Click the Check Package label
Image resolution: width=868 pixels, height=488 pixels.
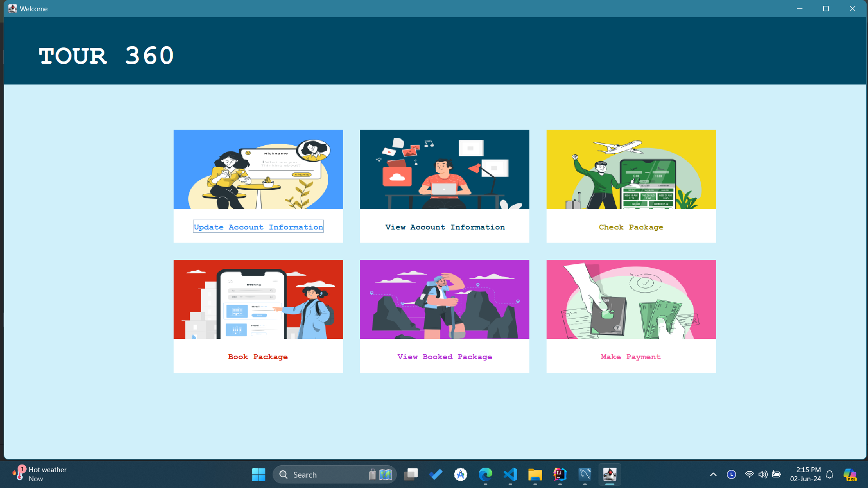pos(631,227)
